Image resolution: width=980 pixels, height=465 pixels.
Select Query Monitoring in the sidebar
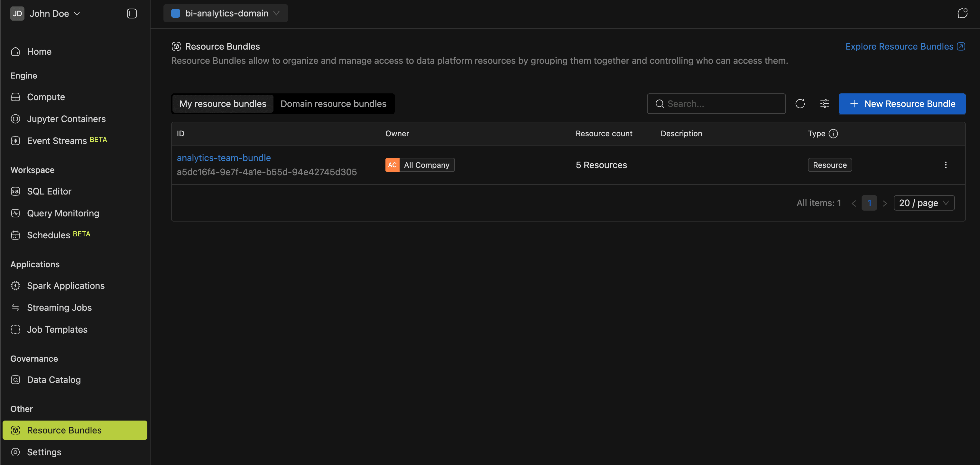click(63, 213)
